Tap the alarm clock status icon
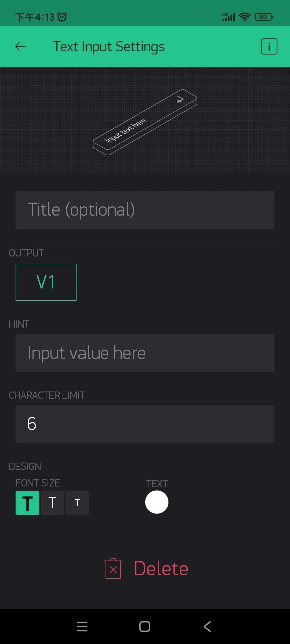Image resolution: width=290 pixels, height=644 pixels. tap(62, 17)
